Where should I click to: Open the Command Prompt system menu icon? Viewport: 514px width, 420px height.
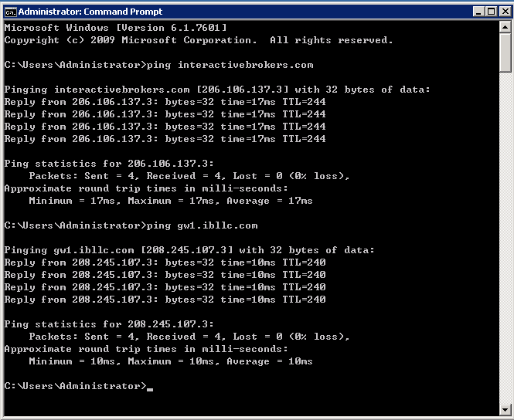coord(10,12)
